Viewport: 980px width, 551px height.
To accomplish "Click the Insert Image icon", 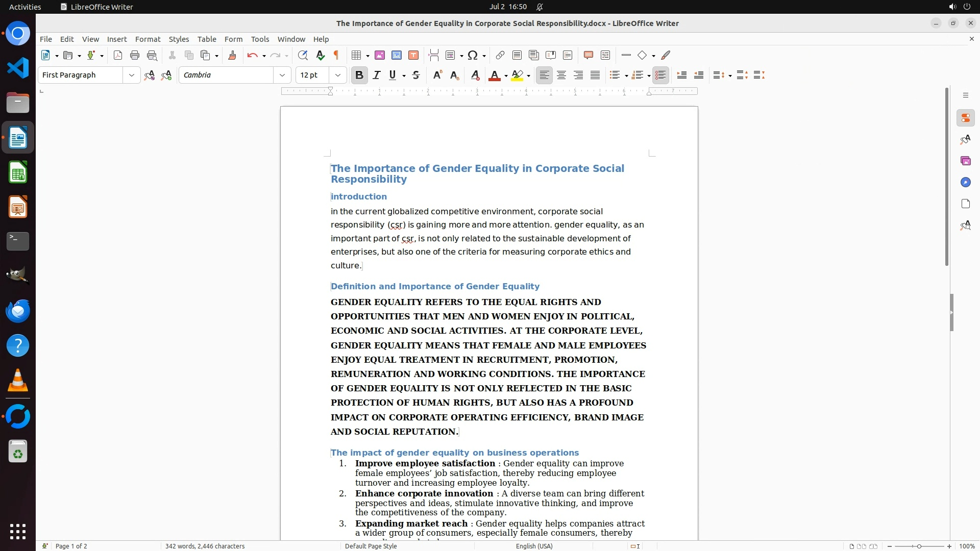I will (380, 55).
